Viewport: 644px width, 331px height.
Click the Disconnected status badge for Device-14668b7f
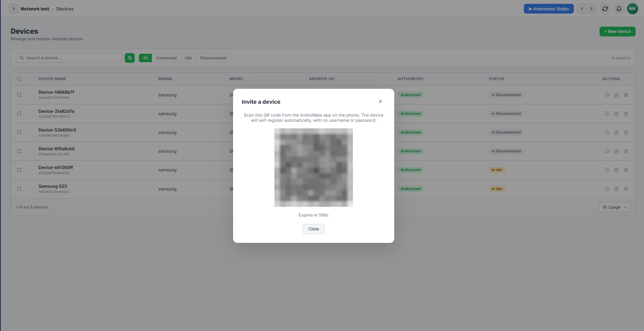pyautogui.click(x=506, y=95)
